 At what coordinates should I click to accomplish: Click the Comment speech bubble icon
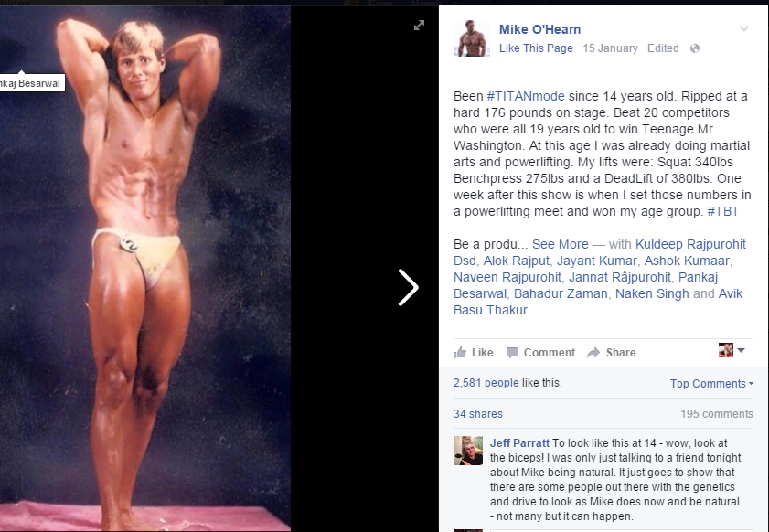[511, 353]
